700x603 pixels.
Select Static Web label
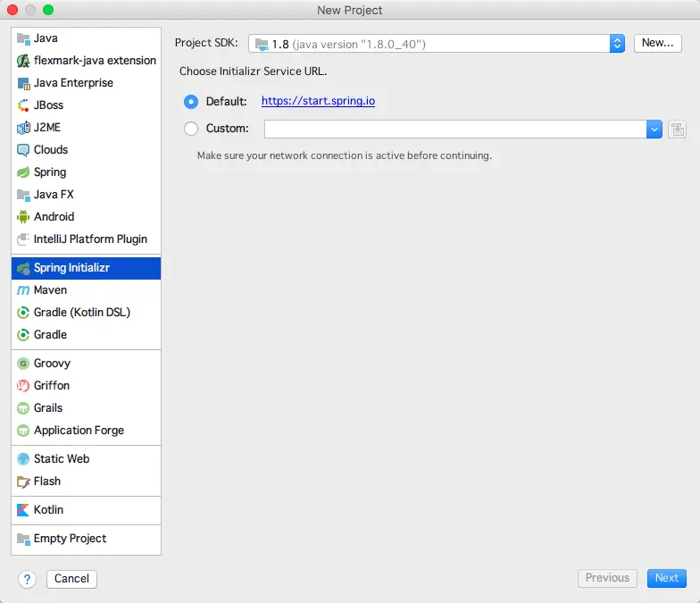pos(62,459)
